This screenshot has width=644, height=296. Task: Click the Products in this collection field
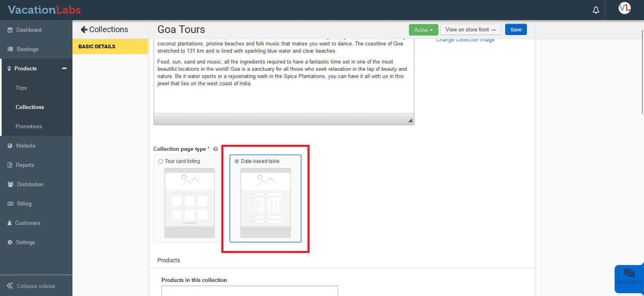[x=250, y=291]
